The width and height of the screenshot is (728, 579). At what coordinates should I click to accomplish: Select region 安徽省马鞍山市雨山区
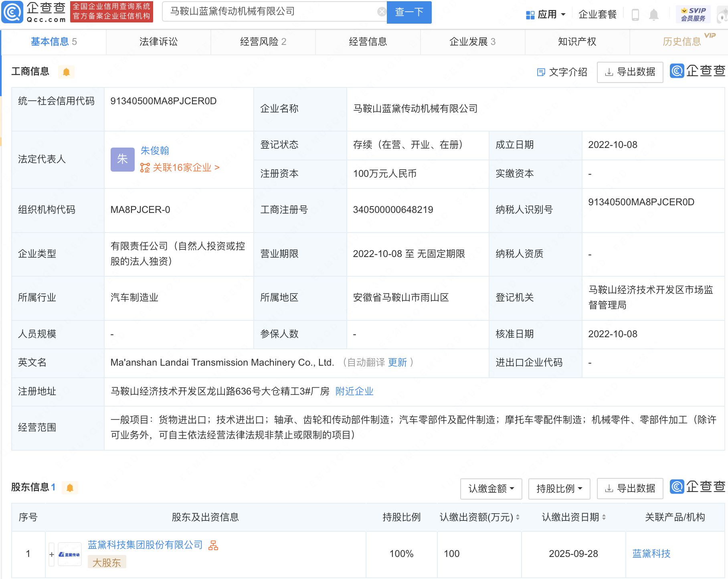[401, 298]
